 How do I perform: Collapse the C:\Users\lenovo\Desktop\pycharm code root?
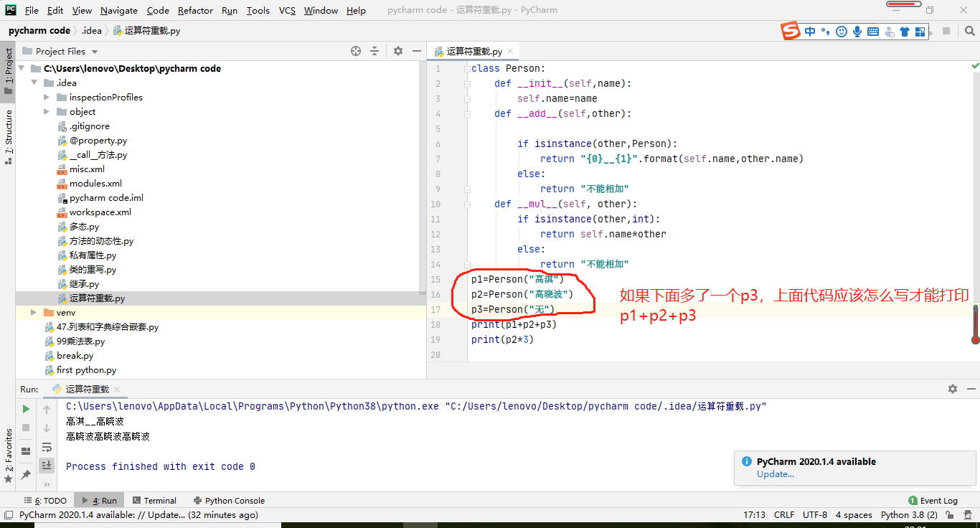(22, 69)
